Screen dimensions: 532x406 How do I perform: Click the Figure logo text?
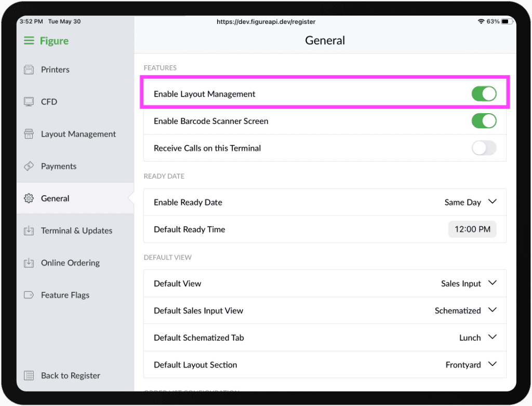coord(54,41)
